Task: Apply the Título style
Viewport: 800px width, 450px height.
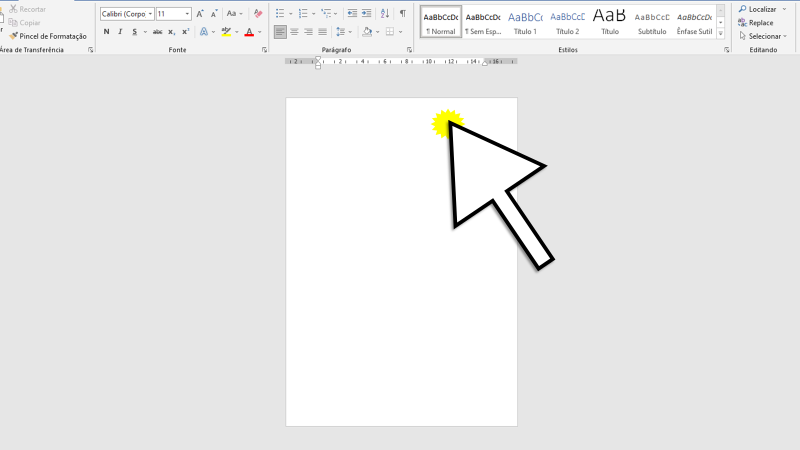Action: (610, 22)
